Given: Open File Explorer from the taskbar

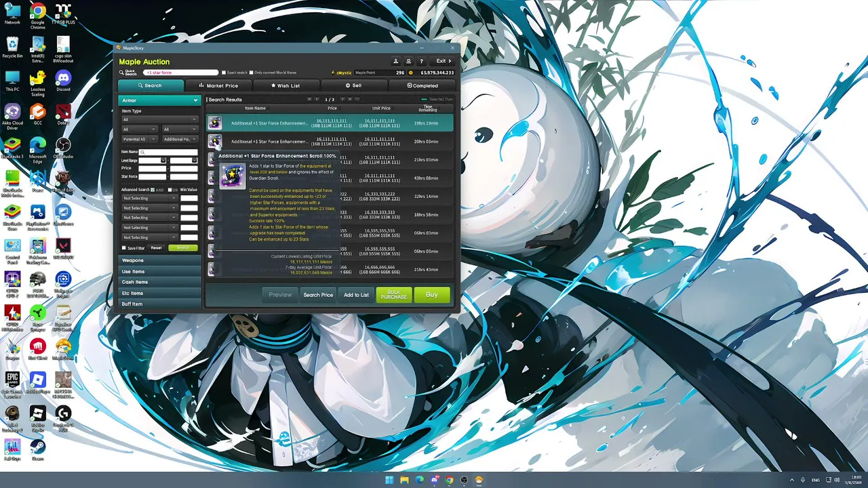Looking at the screenshot, I should click(404, 480).
